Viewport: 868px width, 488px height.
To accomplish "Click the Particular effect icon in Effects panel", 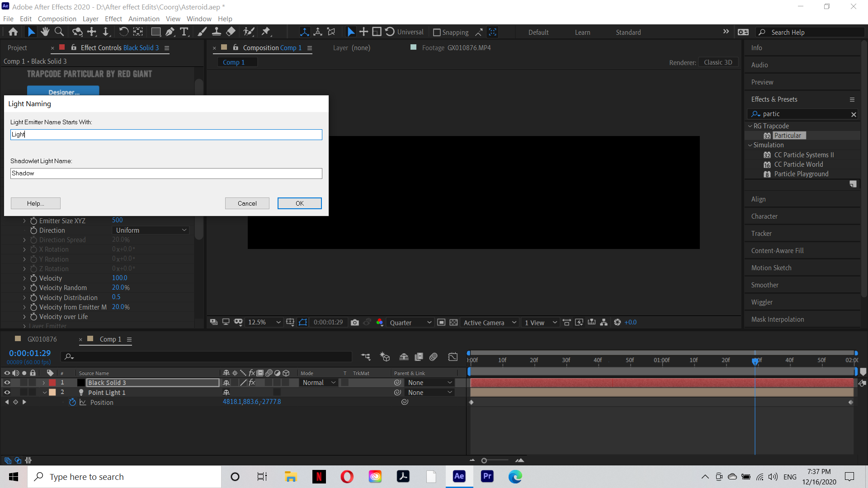I will pos(767,135).
